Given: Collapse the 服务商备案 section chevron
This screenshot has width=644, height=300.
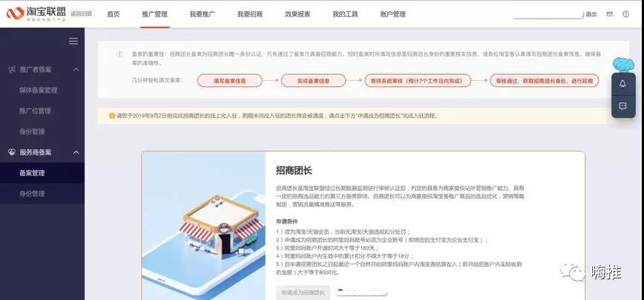Looking at the screenshot, I should (x=76, y=152).
